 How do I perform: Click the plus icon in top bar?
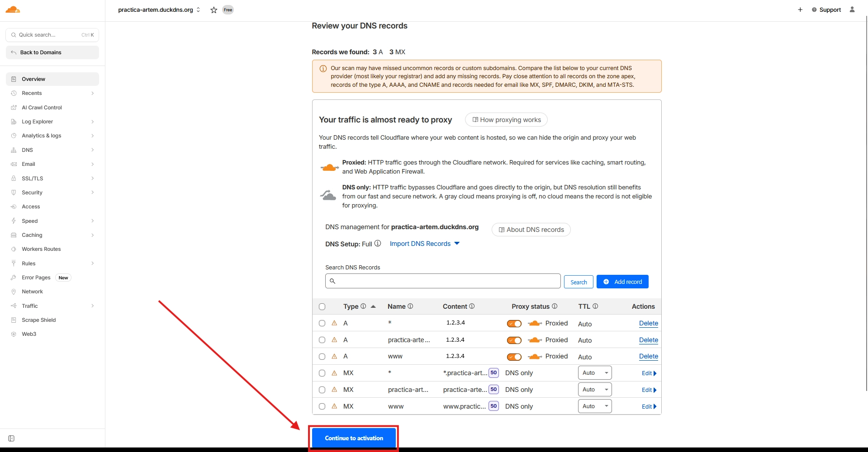(800, 9)
